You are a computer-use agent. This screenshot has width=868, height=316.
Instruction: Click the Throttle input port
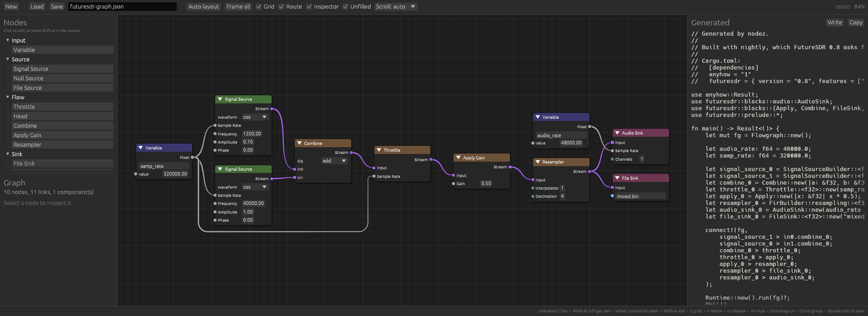point(374,168)
